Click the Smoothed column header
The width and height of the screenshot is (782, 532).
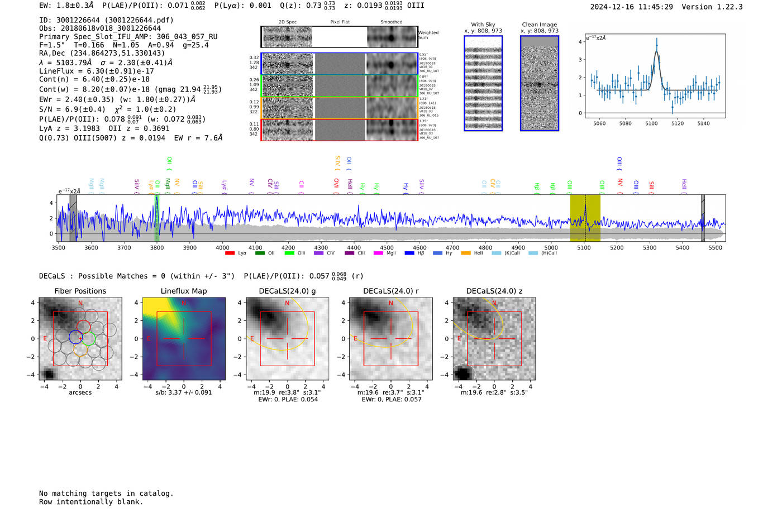click(391, 22)
